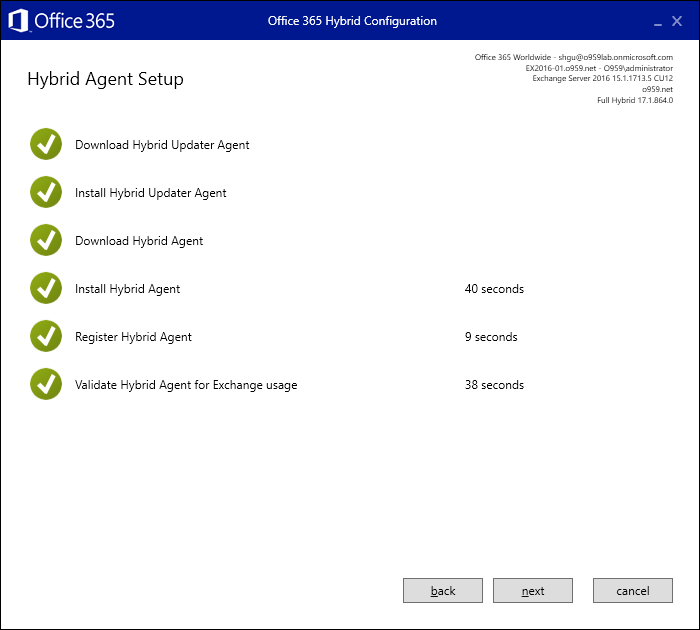Screen dimensions: 700x630
Task: Select the 'Install Hybrid Updater Agent' step text
Action: [150, 193]
